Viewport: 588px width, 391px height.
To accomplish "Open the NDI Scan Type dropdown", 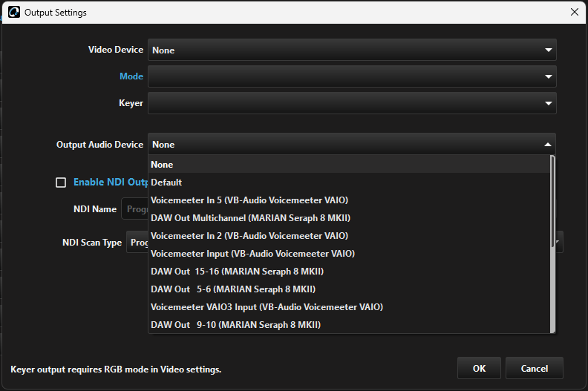I will click(x=137, y=243).
